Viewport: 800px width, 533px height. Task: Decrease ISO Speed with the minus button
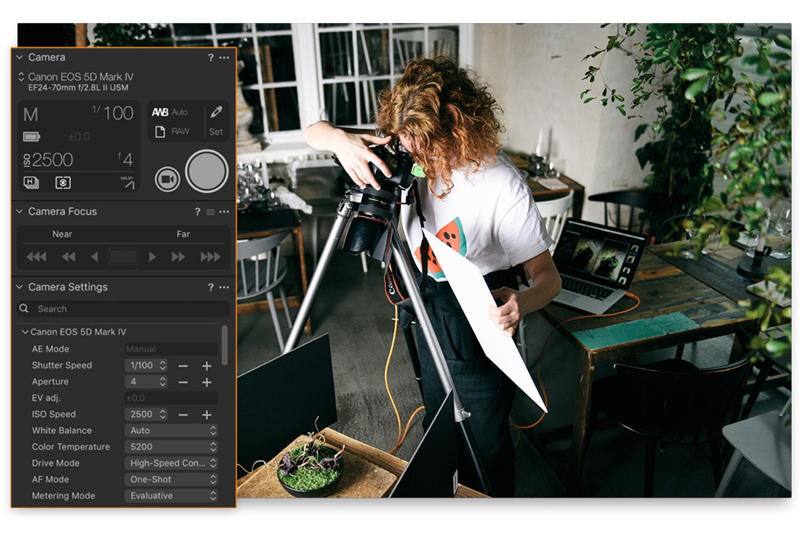(183, 415)
